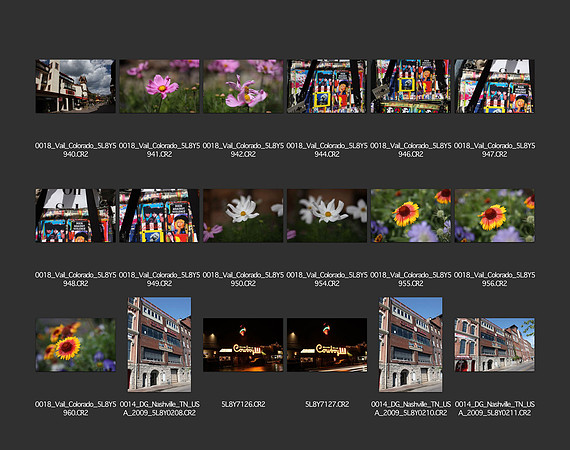Choose blanket flower thumbnail 956.CR2

494,216
